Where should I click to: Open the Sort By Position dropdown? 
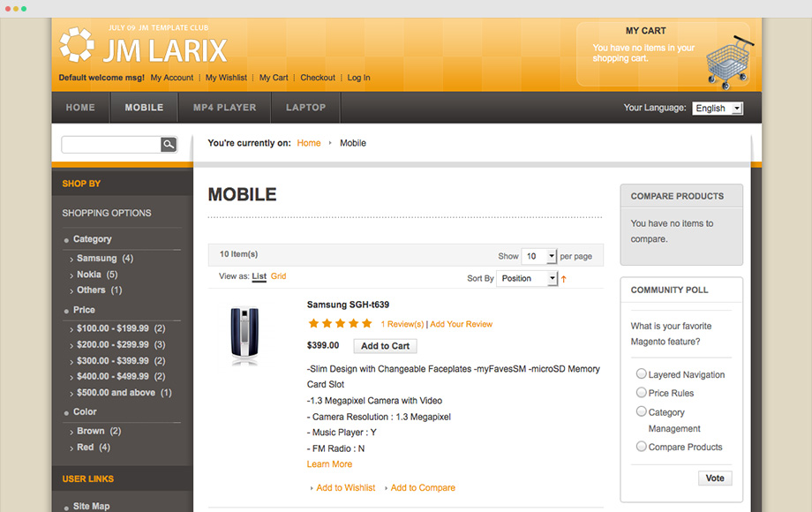[527, 279]
